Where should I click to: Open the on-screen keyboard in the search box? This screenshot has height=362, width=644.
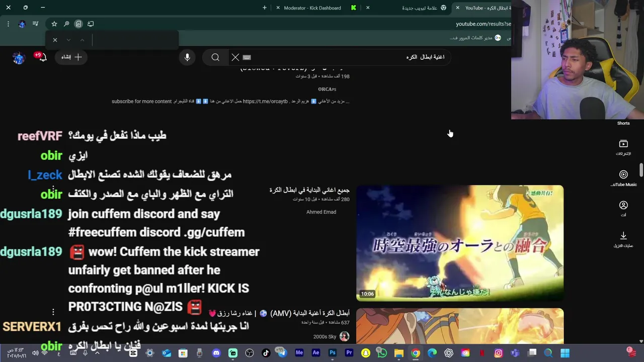247,57
